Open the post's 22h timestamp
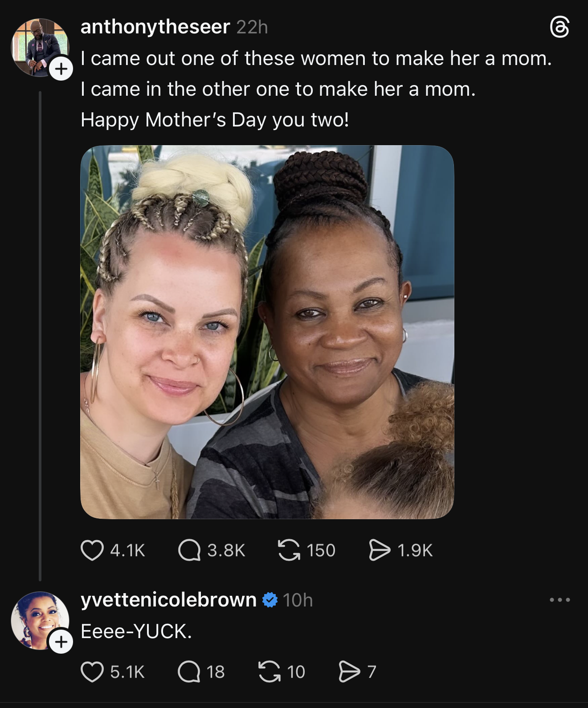Screen dimensions: 588x708 click(x=252, y=27)
